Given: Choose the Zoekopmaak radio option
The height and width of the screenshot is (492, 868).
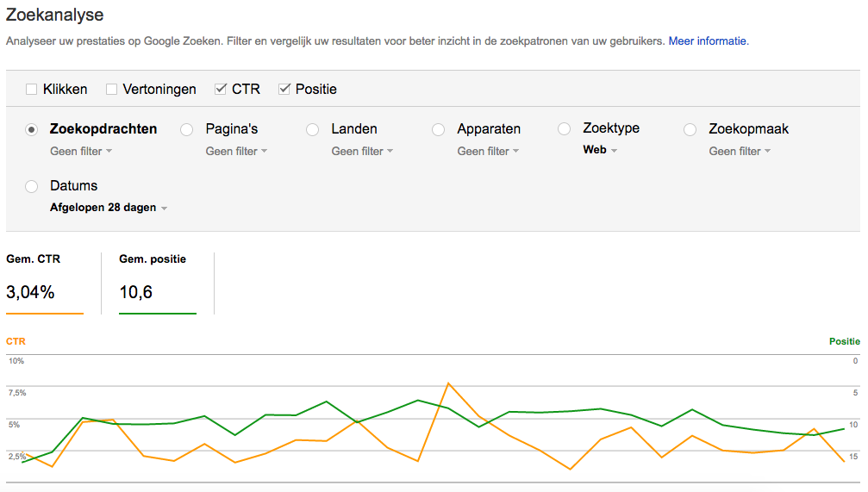Looking at the screenshot, I should (x=690, y=129).
